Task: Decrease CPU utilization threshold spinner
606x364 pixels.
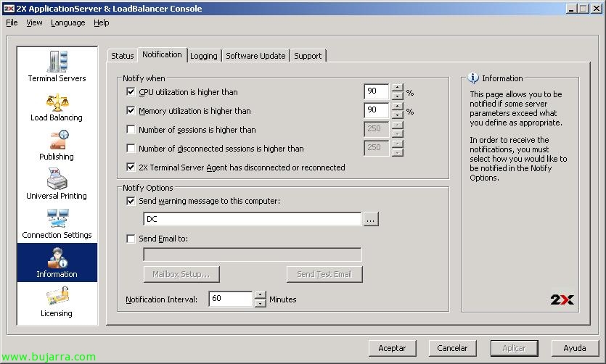Action: point(397,96)
